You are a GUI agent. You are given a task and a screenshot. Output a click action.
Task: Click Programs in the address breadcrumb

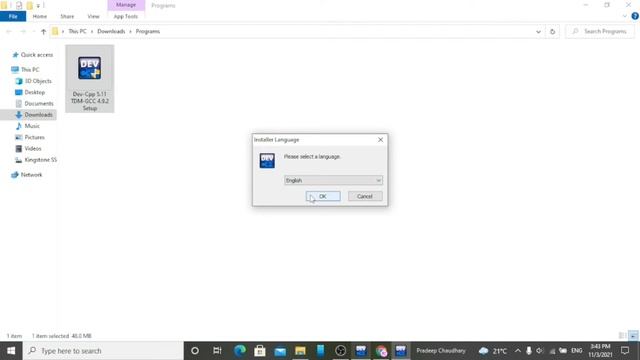tap(148, 31)
